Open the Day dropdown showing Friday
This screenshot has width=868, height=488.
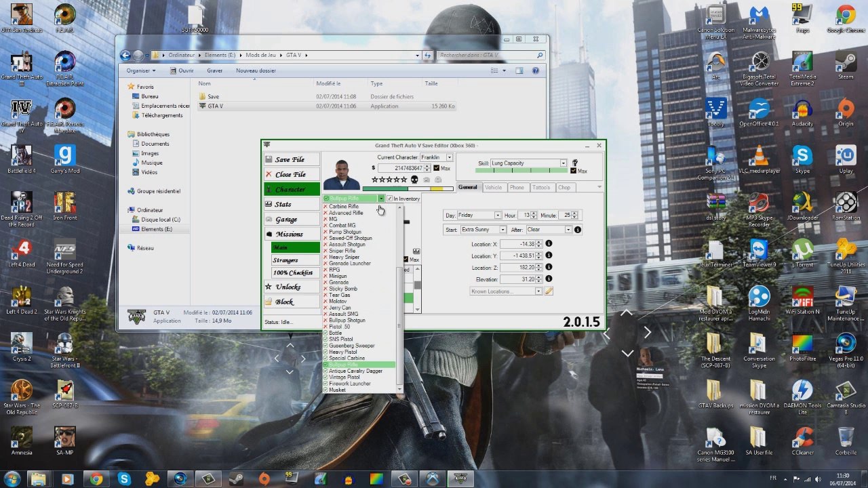[x=479, y=215]
